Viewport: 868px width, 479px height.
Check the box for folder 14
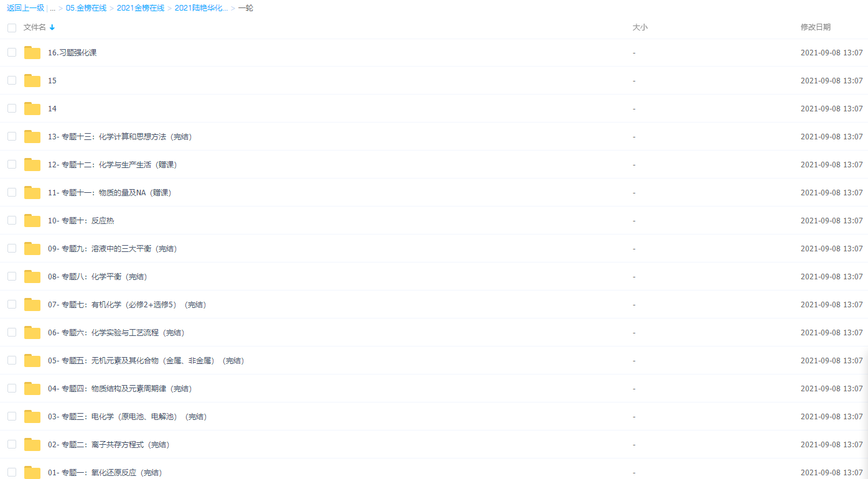12,108
